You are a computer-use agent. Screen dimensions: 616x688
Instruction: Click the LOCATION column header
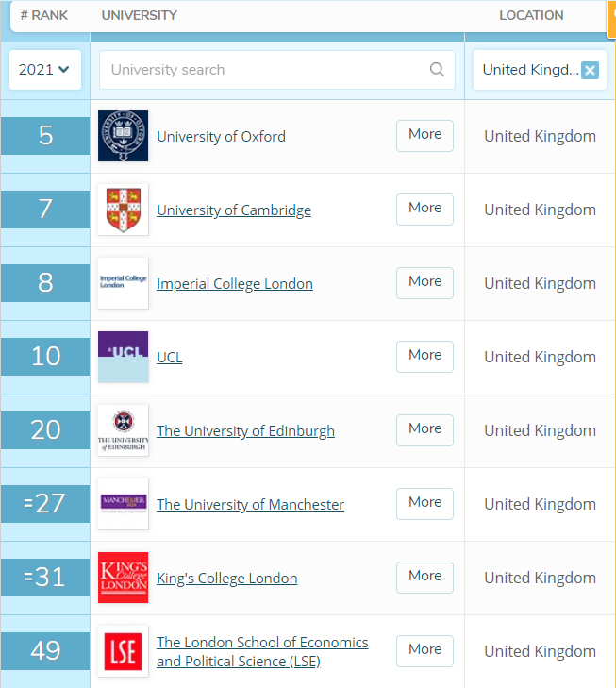coord(531,15)
